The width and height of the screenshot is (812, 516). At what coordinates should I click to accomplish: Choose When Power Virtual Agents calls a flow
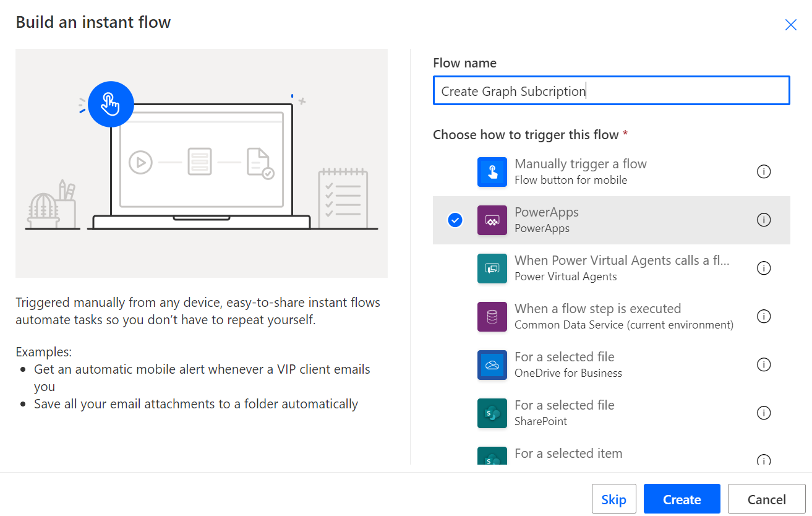pos(612,269)
